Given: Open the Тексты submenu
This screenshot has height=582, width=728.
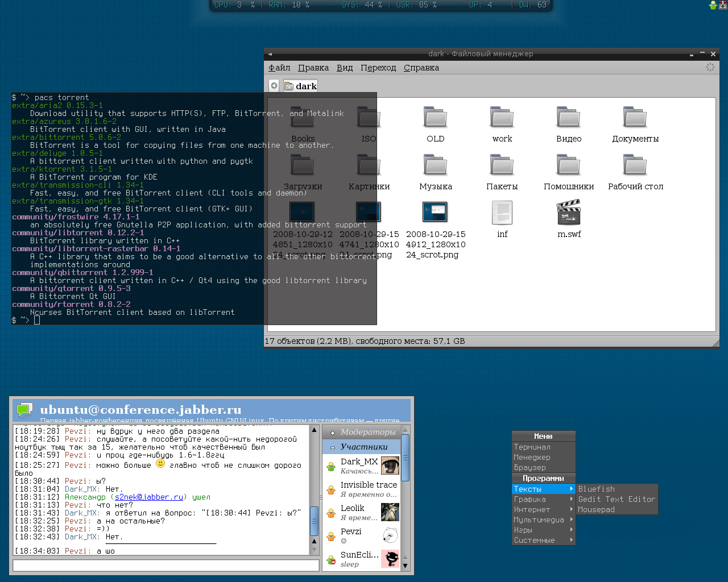Looking at the screenshot, I should pos(544,489).
